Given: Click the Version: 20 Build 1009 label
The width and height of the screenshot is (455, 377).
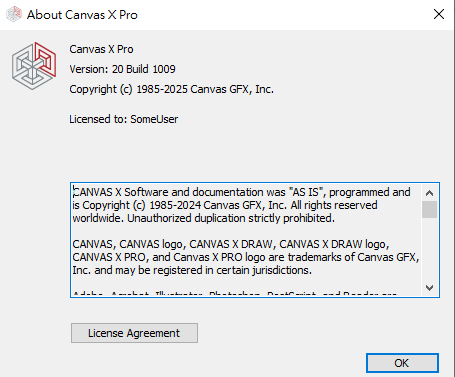Looking at the screenshot, I should 122,69.
